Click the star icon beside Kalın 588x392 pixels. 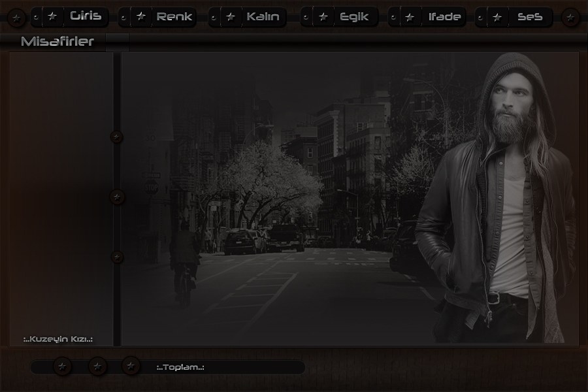click(230, 16)
